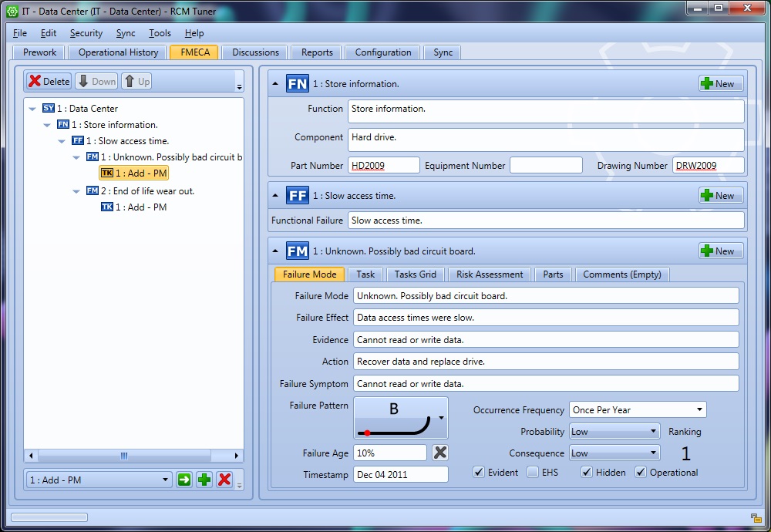Click the blue FM icon in failure mode header
Image resolution: width=771 pixels, height=532 pixels.
pos(297,251)
